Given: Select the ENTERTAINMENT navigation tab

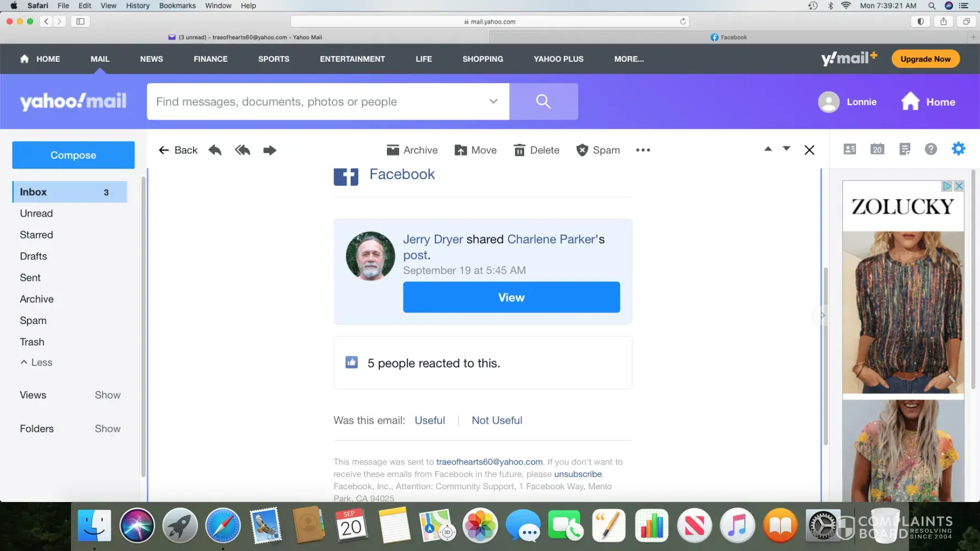Looking at the screenshot, I should (x=353, y=59).
